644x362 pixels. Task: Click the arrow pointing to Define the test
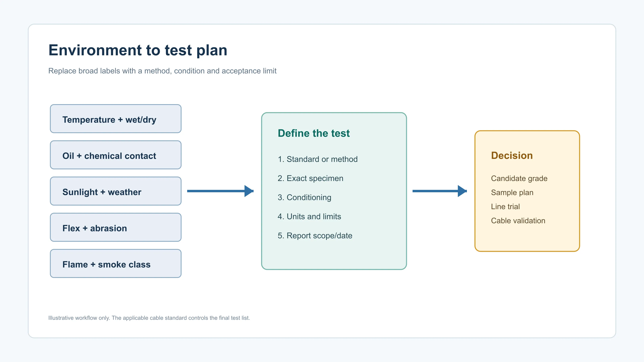(x=220, y=191)
